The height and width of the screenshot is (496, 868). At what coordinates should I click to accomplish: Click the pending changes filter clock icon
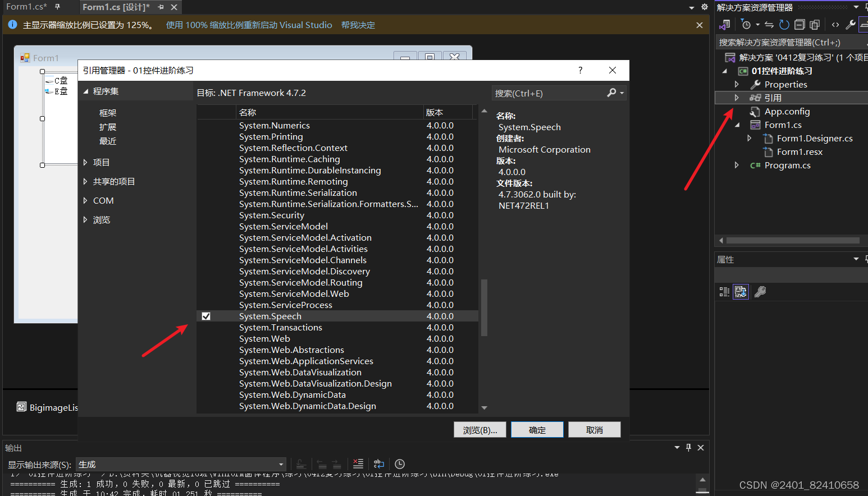click(746, 25)
